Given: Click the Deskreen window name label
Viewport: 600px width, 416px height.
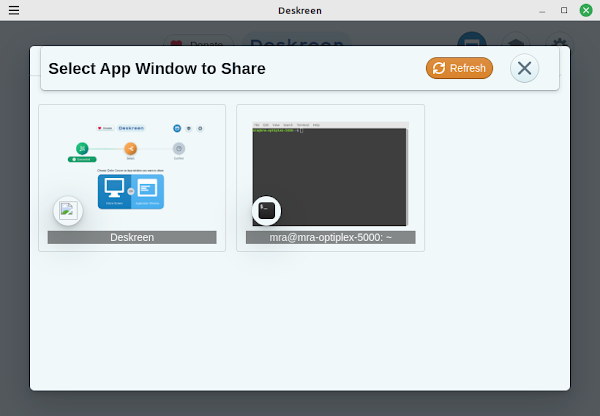Looking at the screenshot, I should coord(132,237).
